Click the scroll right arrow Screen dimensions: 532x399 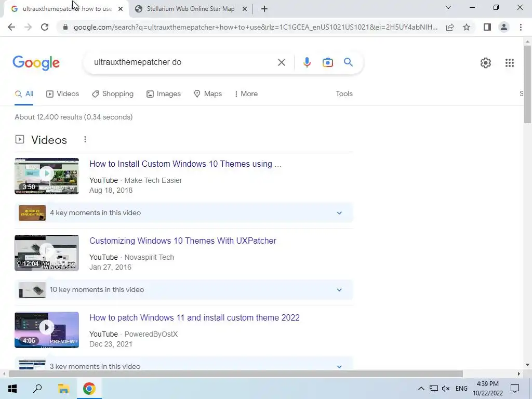tap(518, 374)
